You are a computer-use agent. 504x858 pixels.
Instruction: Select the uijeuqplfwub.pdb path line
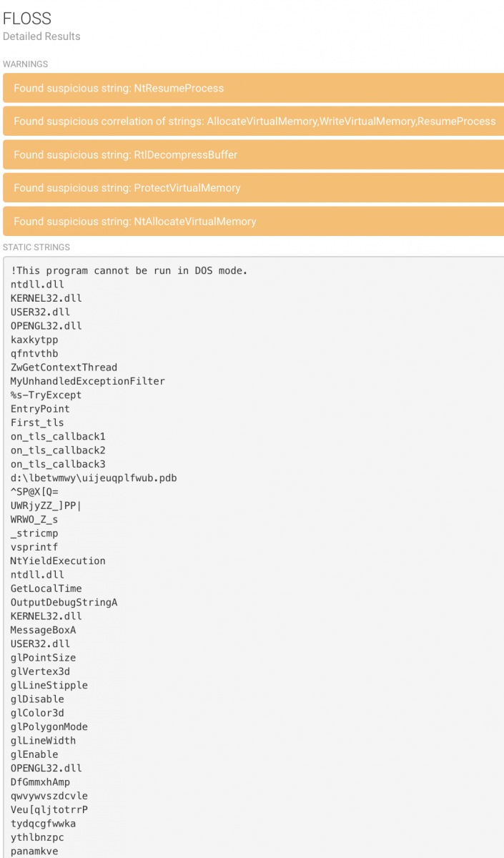(93, 478)
